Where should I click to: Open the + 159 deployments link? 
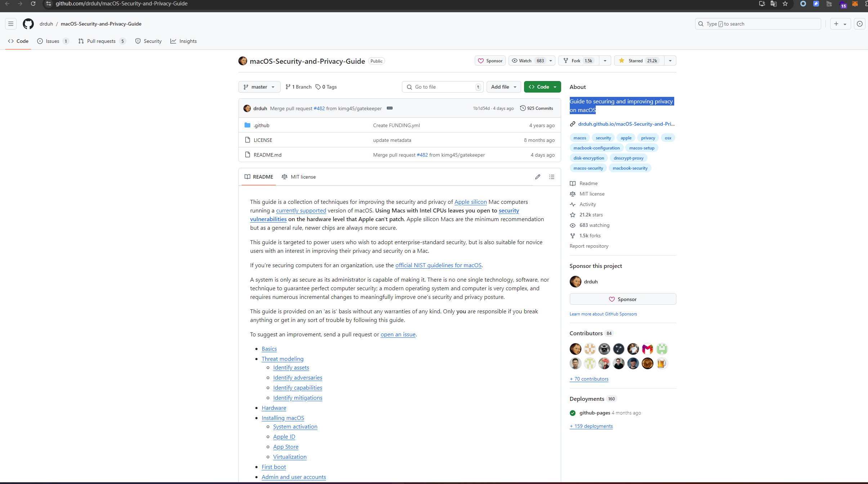(591, 426)
